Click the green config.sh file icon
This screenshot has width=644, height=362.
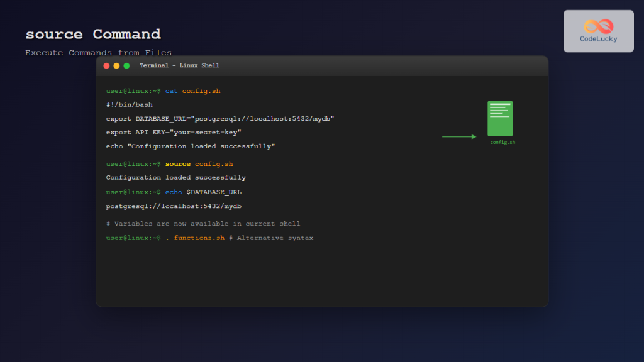pyautogui.click(x=500, y=118)
